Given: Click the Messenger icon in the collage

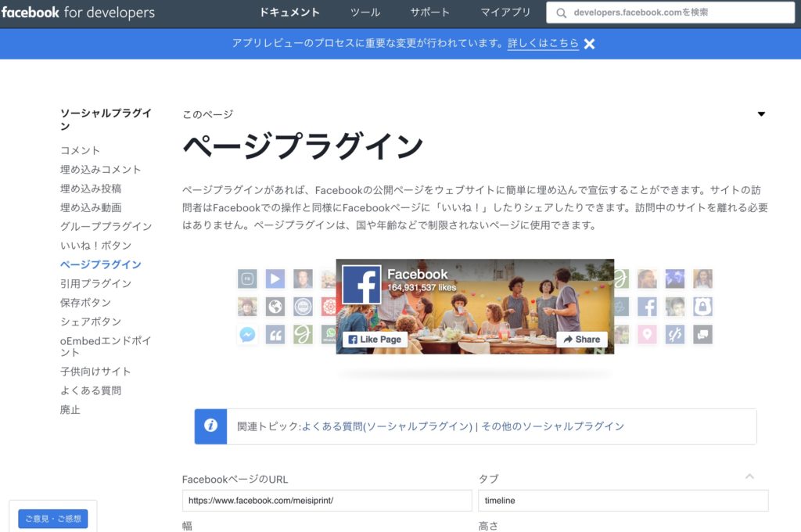Looking at the screenshot, I should [247, 335].
